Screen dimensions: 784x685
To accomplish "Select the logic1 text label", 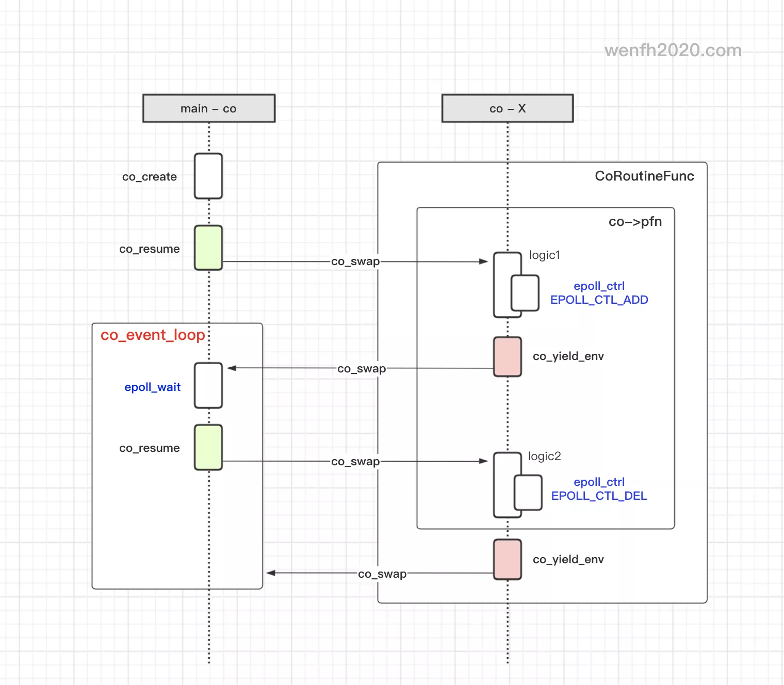I will coord(544,255).
